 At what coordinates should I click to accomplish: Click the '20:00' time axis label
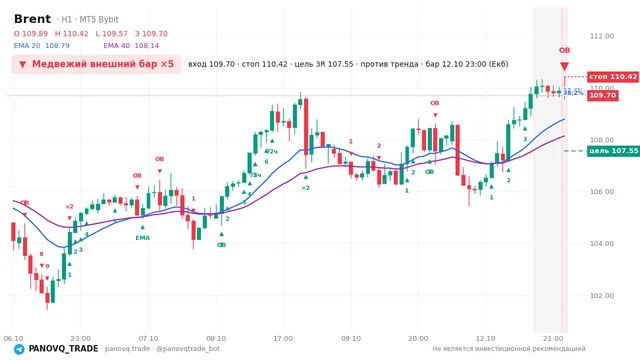[418, 338]
